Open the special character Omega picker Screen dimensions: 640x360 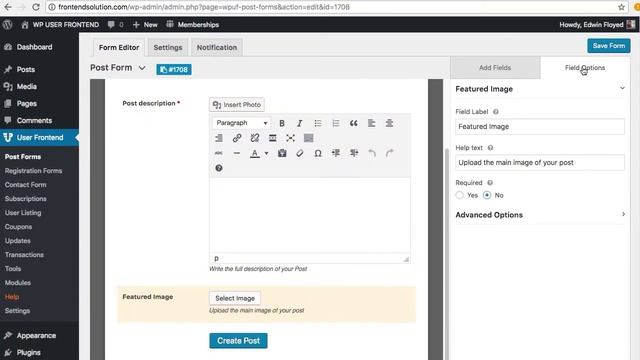318,153
